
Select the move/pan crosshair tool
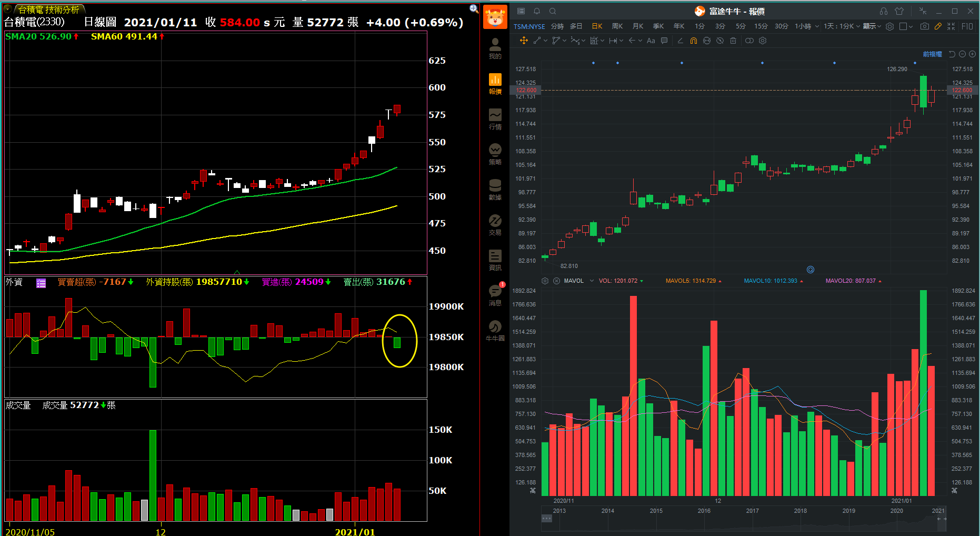pos(524,41)
